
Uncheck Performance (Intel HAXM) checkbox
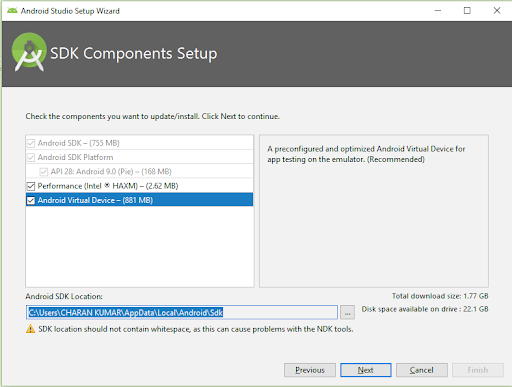[31, 186]
